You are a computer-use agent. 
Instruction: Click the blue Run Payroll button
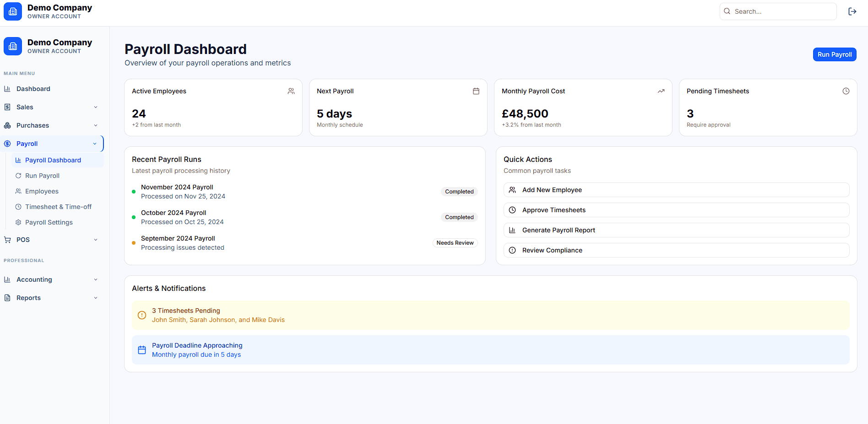click(x=835, y=54)
